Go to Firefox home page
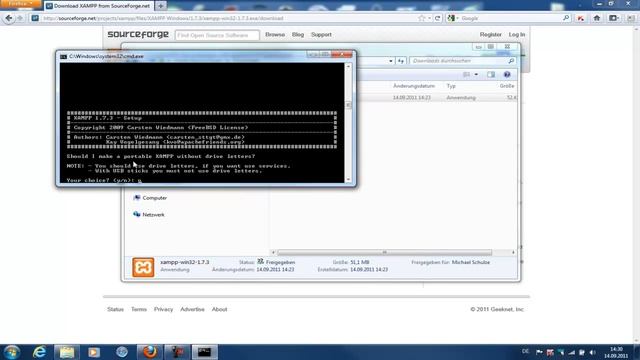The height and width of the screenshot is (360, 640). (x=597, y=18)
